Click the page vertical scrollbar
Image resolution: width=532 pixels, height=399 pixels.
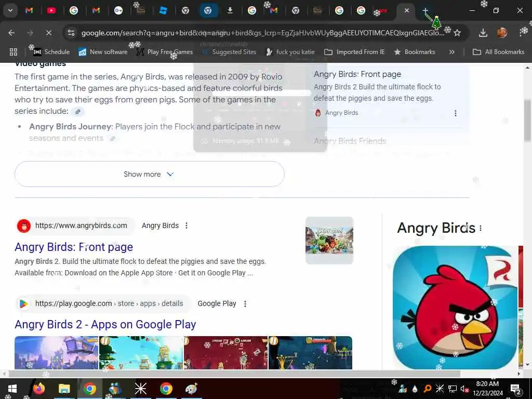(527, 120)
